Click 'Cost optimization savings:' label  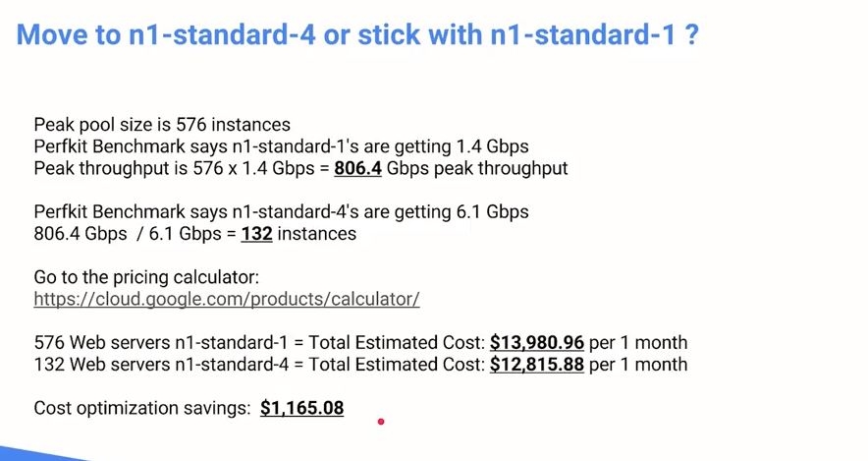pos(142,408)
